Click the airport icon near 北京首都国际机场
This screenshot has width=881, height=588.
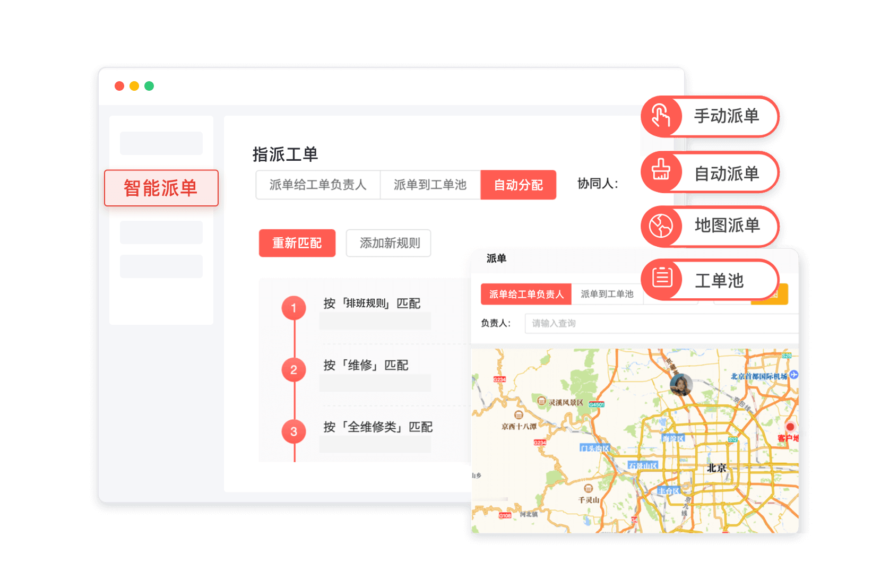click(x=793, y=375)
